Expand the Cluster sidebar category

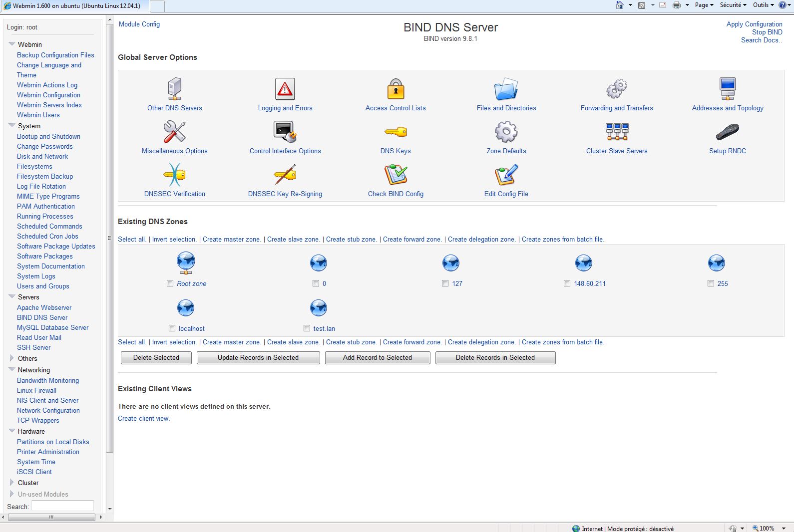coord(12,482)
